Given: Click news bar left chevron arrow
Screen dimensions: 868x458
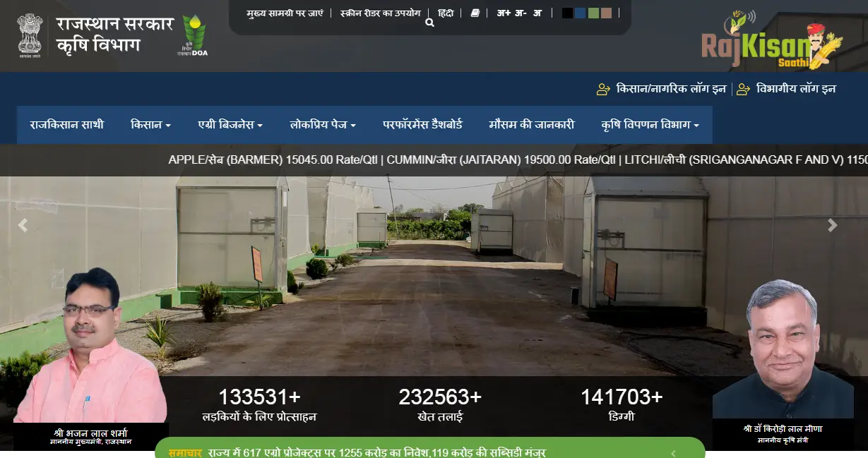Looking at the screenshot, I should 673,453.
